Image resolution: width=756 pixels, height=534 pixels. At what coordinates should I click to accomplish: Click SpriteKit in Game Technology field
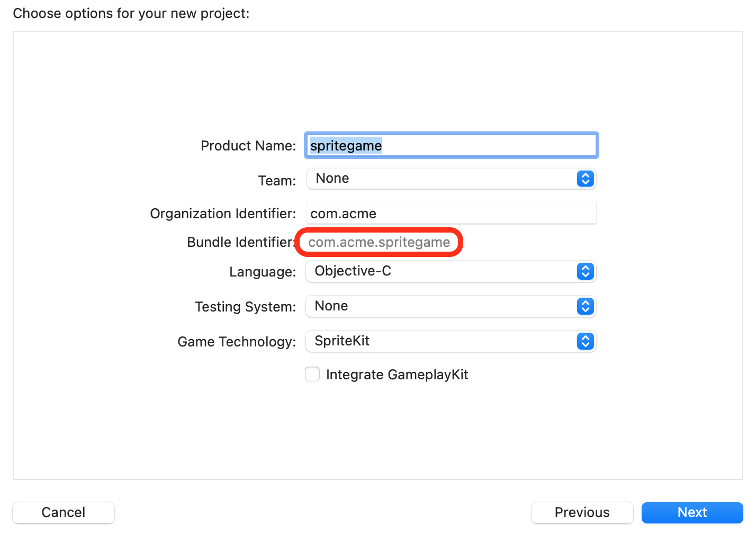[x=342, y=341]
